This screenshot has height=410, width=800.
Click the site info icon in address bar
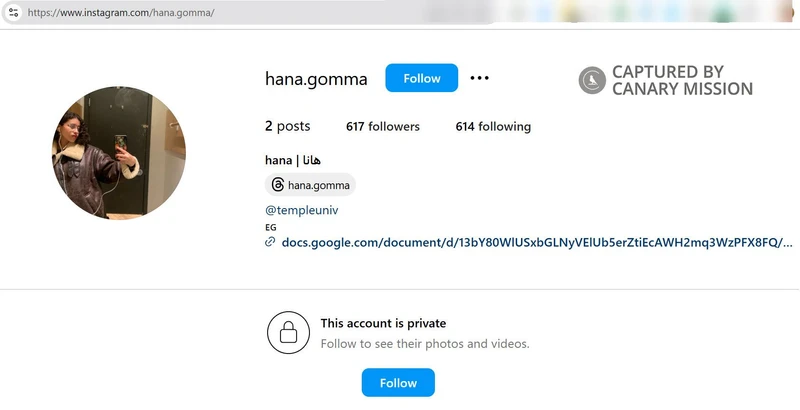11,12
